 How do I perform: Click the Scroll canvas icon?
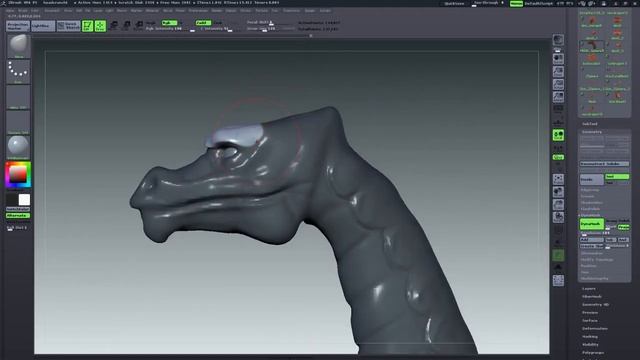[x=558, y=59]
